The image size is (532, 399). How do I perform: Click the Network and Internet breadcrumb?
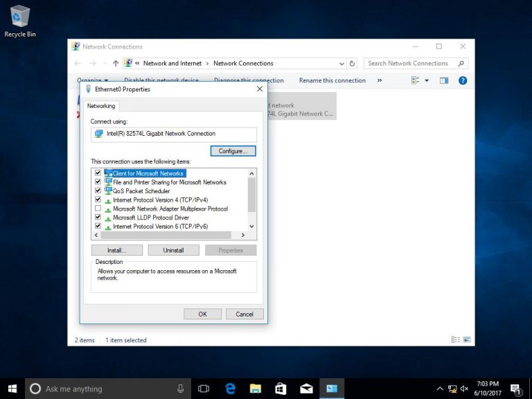point(172,64)
